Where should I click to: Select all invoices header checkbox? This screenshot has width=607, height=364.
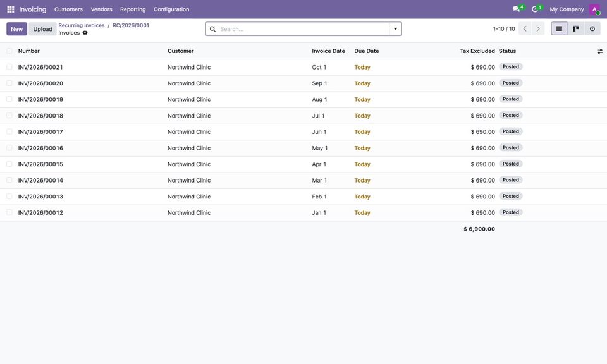click(x=9, y=51)
